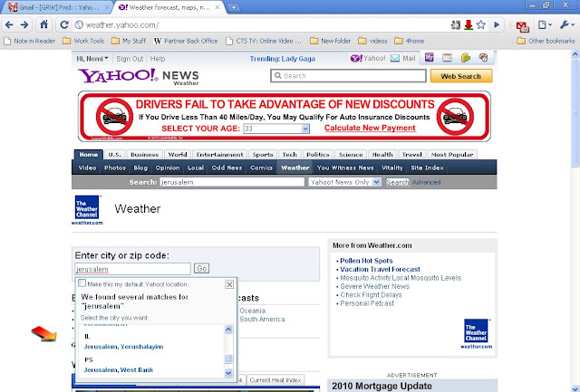This screenshot has width=580, height=392.
Task: Click the Go button next to city field
Action: pyautogui.click(x=201, y=268)
